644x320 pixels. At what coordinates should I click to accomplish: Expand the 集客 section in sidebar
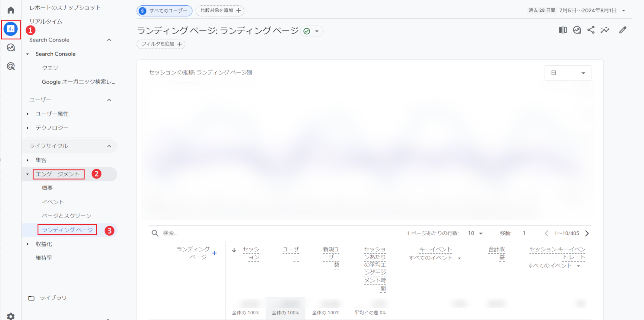click(40, 160)
